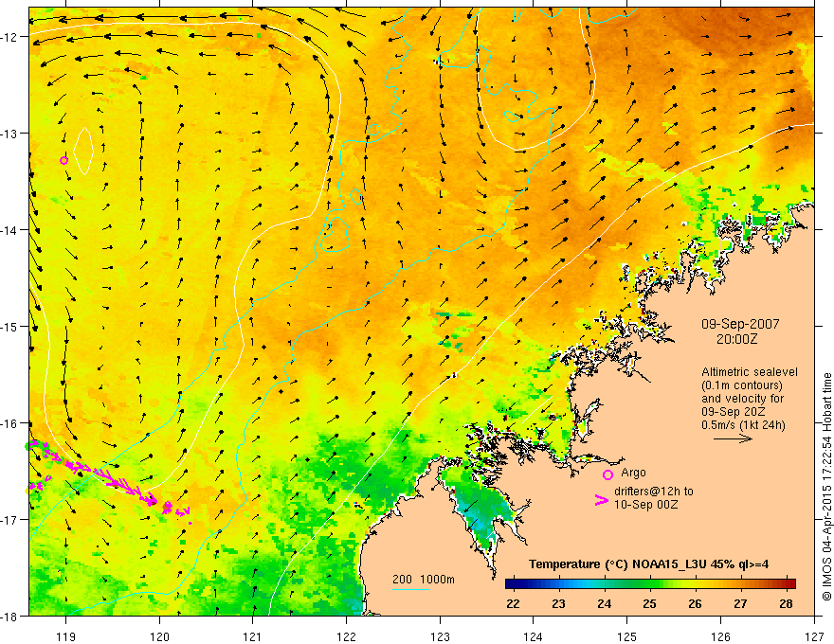Screen dimensions: 834x644
Task: Click the '125' longitude axis label
Action: (x=627, y=636)
